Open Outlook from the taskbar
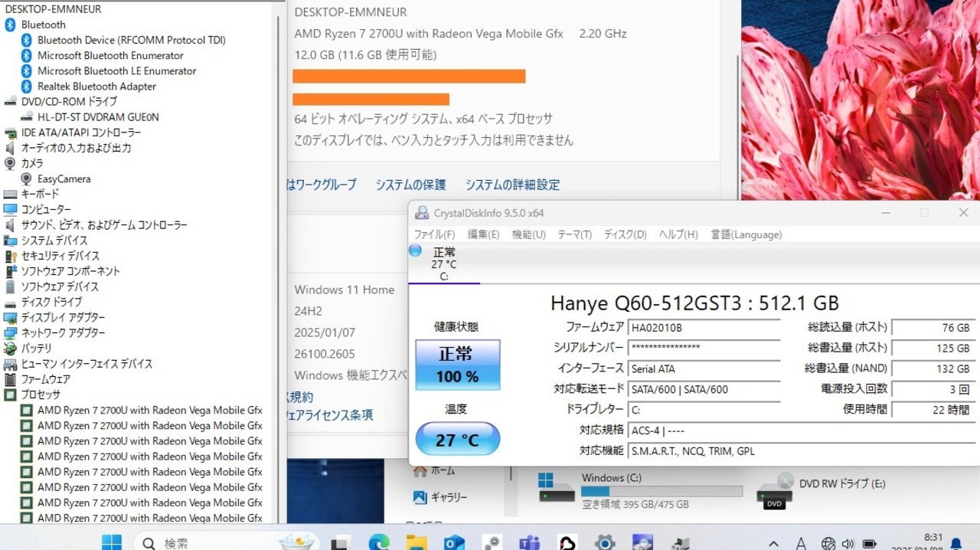This screenshot has height=550, width=980. pos(454,542)
